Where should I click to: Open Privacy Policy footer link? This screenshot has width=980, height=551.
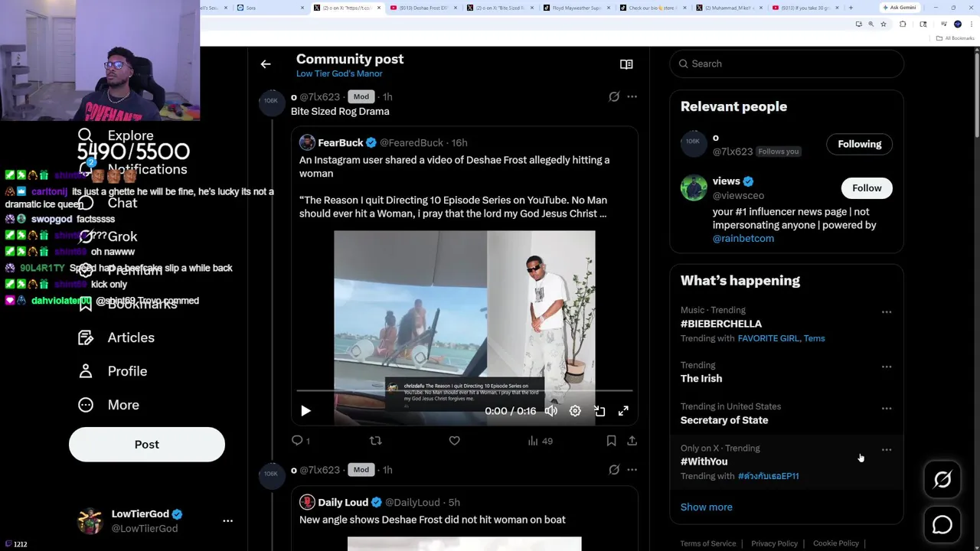point(774,543)
